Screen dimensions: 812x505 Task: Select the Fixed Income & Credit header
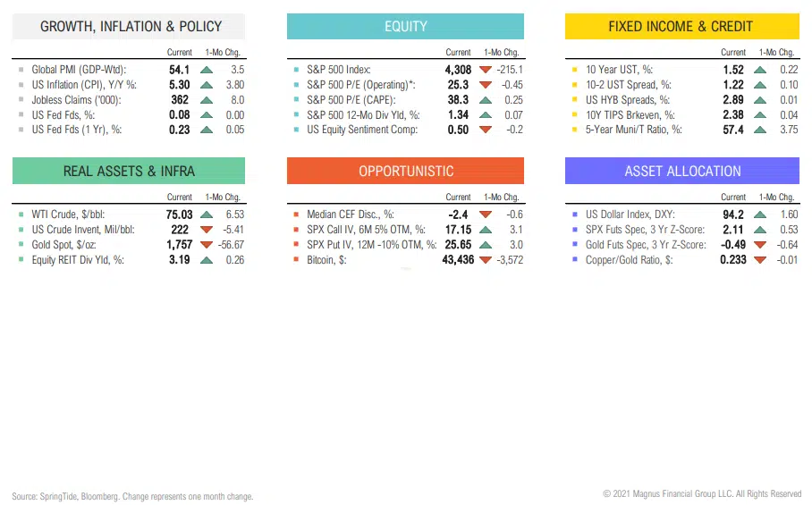681,26
